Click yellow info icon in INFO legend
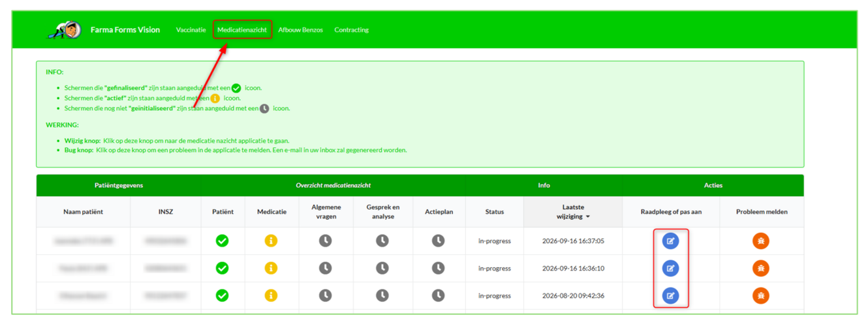Screen dimensions: 868x326 click(215, 98)
